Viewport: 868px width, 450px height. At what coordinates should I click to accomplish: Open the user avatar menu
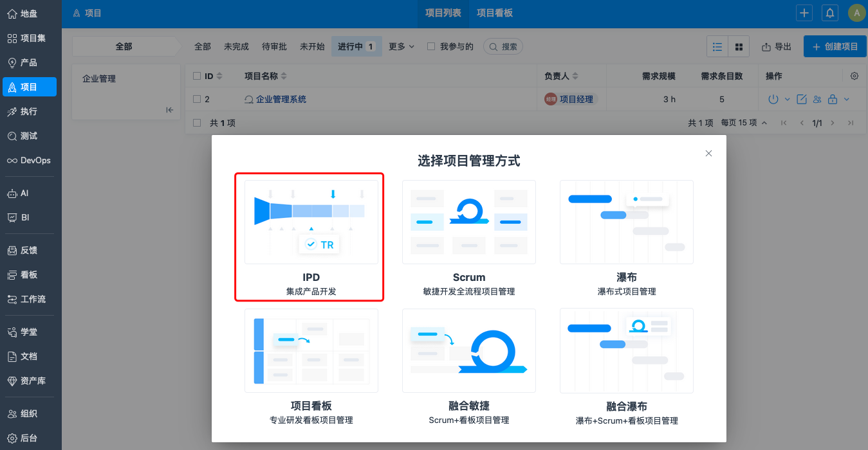(x=856, y=13)
